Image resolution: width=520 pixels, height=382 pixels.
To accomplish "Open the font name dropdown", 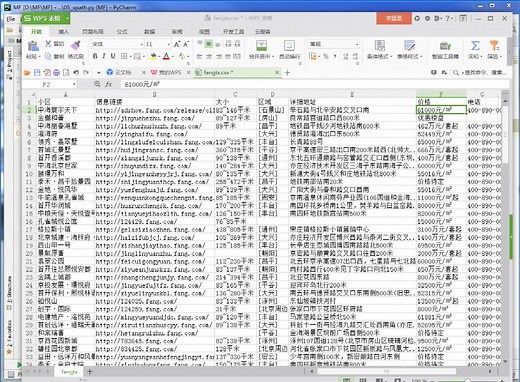I will pyautogui.click(x=141, y=44).
